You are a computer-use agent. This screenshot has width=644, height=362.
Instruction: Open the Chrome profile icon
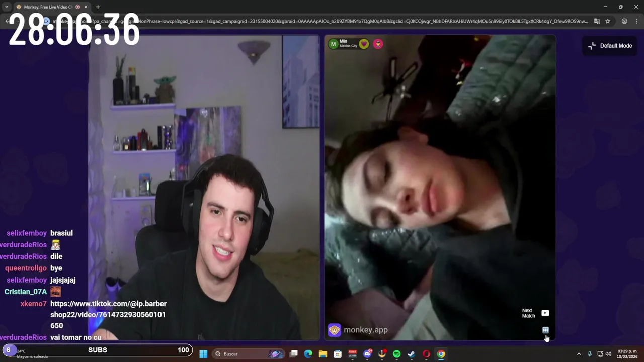tap(624, 21)
